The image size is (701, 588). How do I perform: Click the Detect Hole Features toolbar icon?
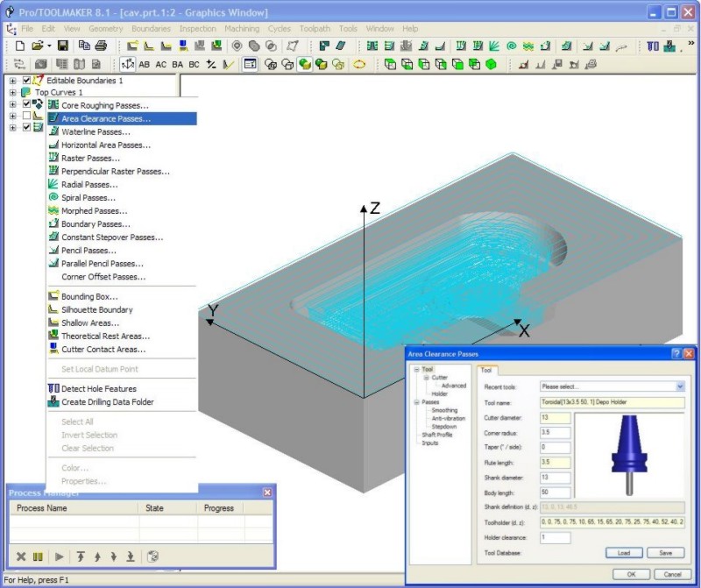[x=653, y=46]
